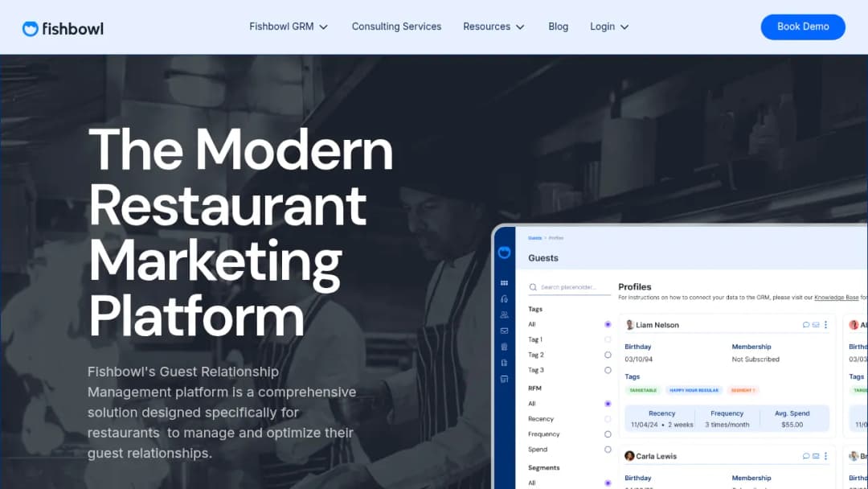Open the Blog page
This screenshot has height=489, width=868.
tap(558, 27)
